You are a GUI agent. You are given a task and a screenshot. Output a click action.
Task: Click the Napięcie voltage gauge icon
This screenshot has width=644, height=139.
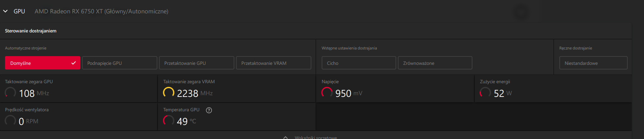point(327,93)
